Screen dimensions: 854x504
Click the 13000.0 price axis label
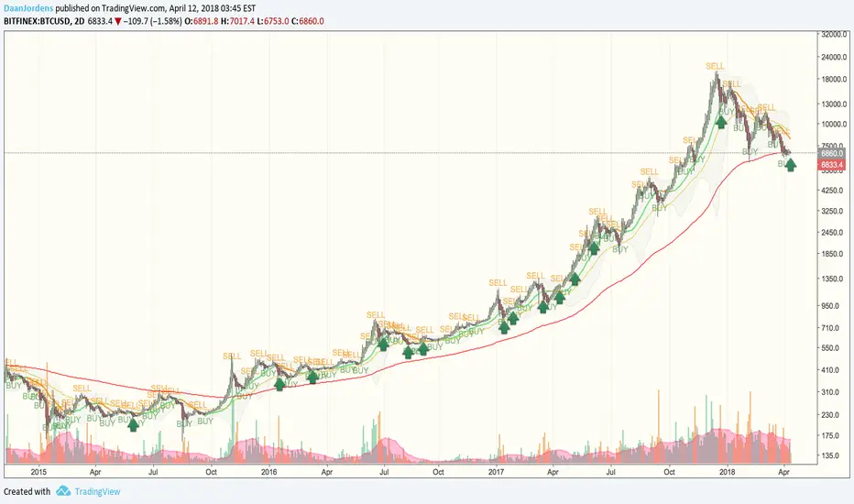(833, 104)
